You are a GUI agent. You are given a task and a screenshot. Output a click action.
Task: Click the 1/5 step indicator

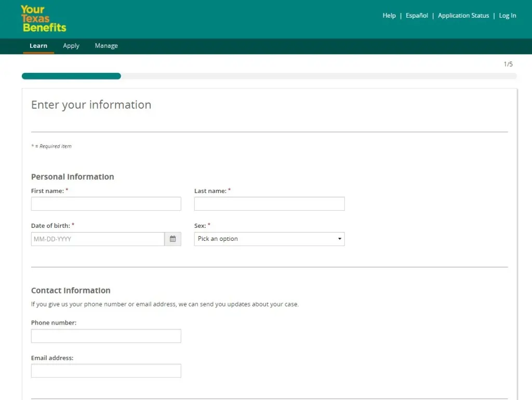click(508, 64)
